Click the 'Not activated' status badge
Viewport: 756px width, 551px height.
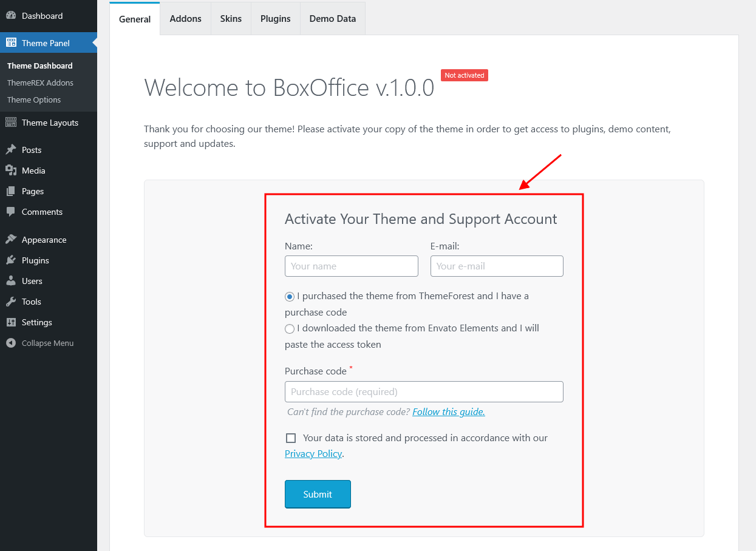pyautogui.click(x=465, y=75)
